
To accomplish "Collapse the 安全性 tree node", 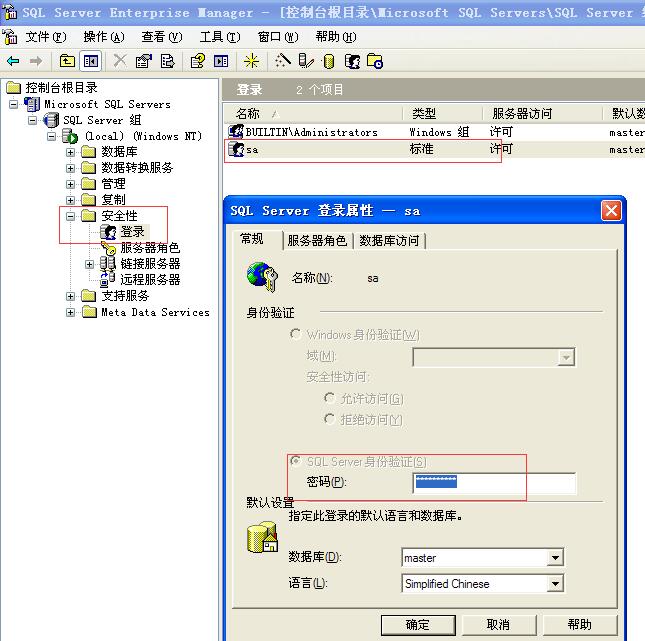I will [x=70, y=216].
